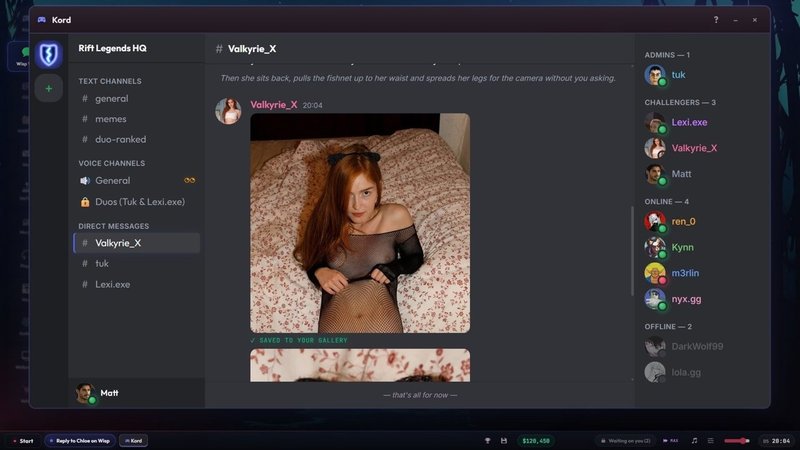Click the Valkyrie_X channel title in the header
800x450 pixels.
click(252, 49)
